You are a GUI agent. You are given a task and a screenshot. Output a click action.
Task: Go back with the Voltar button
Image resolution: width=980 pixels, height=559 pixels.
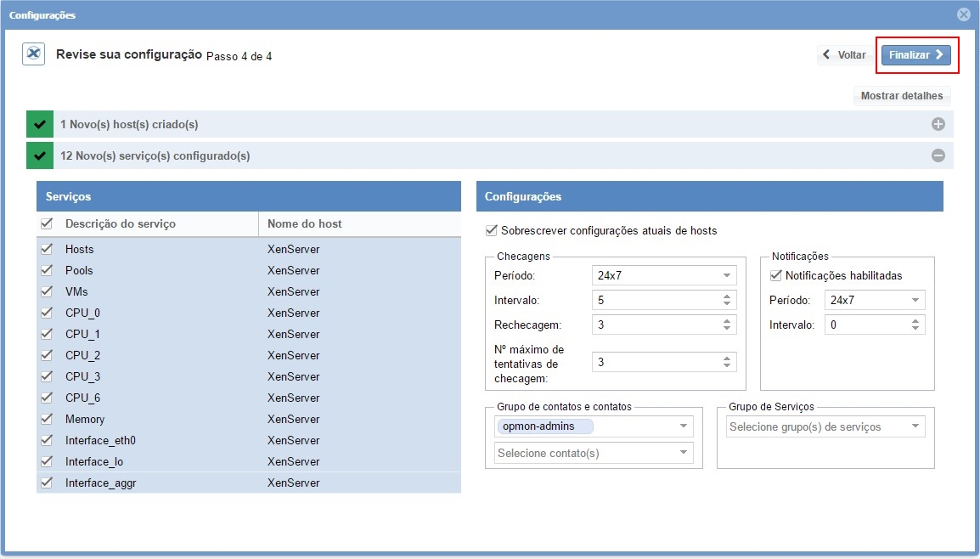(845, 55)
